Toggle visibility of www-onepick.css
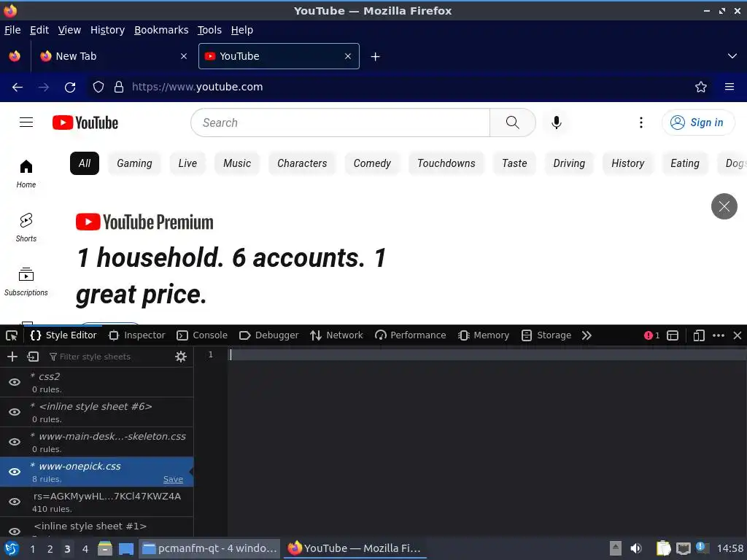747x560 pixels. 15,472
